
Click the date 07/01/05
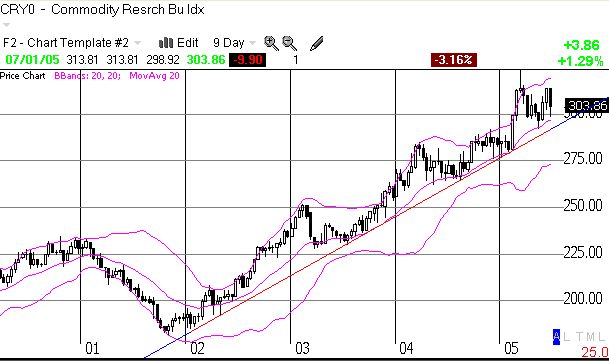32,60
